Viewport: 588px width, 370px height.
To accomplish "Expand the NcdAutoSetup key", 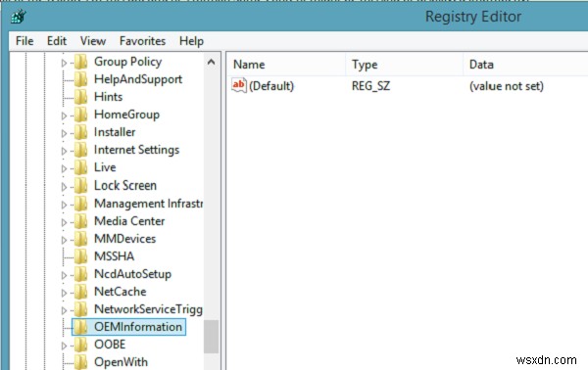I will (x=64, y=275).
